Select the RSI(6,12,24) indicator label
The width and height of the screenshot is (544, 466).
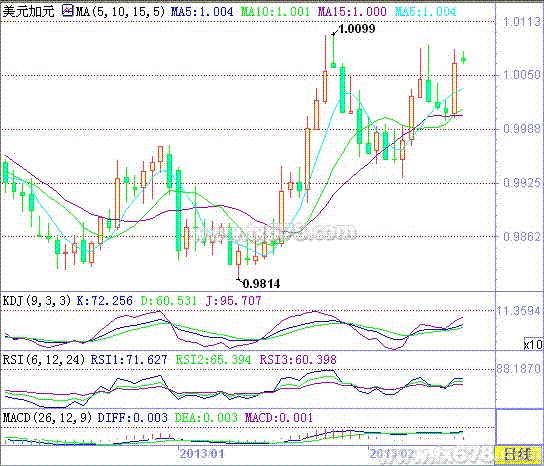[44, 359]
